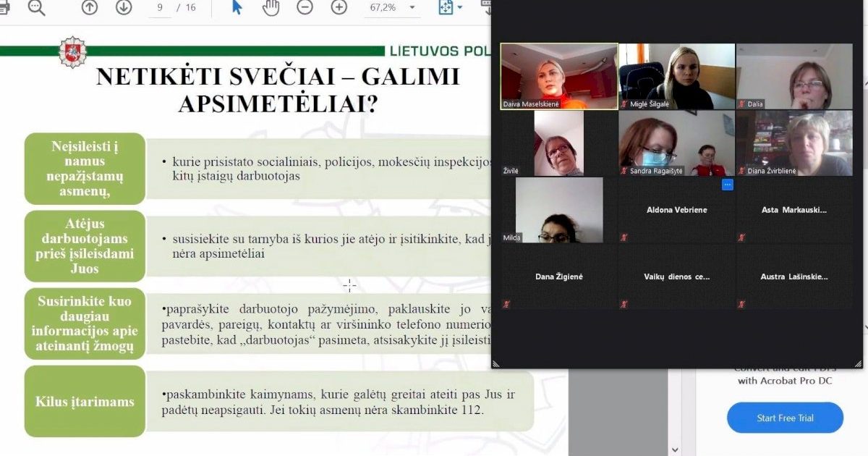The height and width of the screenshot is (456, 868).
Task: Click the green box 'Kilus įtarimams'
Action: click(85, 402)
